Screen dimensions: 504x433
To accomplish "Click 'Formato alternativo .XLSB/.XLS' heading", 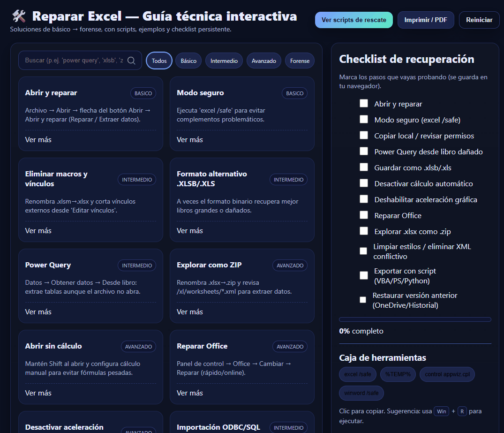I will tap(212, 179).
